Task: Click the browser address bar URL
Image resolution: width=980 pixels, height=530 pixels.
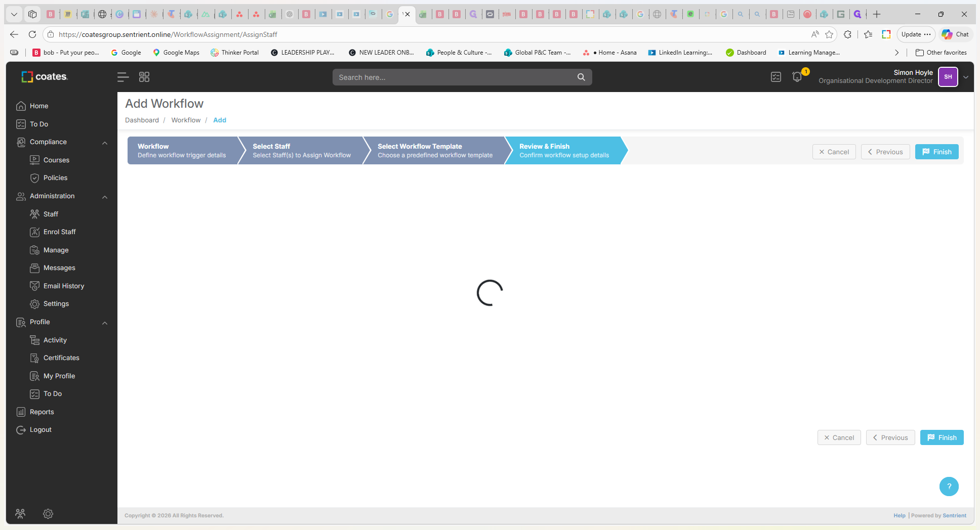Action: click(x=168, y=34)
